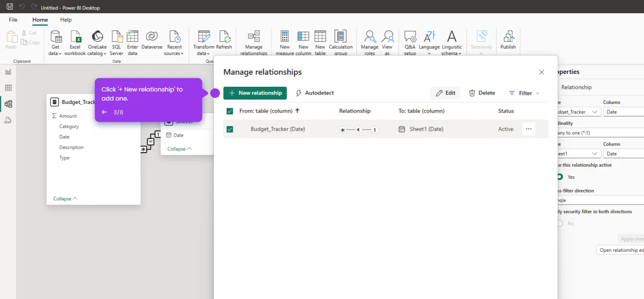Viewport: 644px width, 299px height.
Task: Click Manage relationships in ribbon
Action: point(254,43)
